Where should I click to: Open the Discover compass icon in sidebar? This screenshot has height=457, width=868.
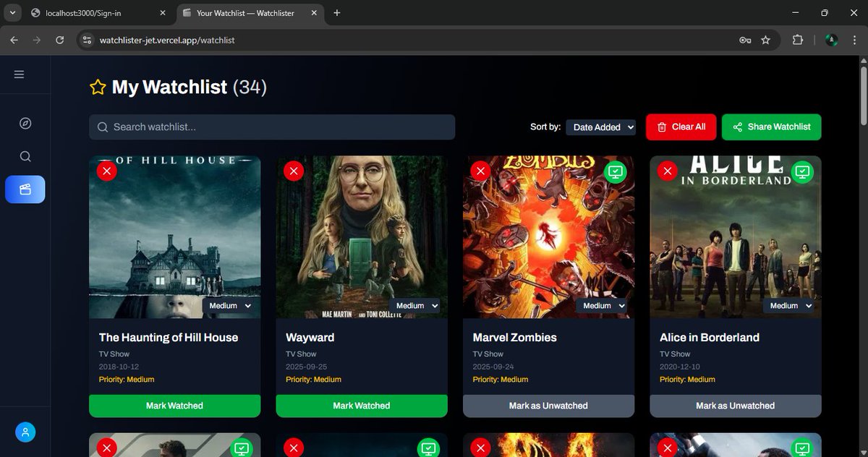point(25,123)
